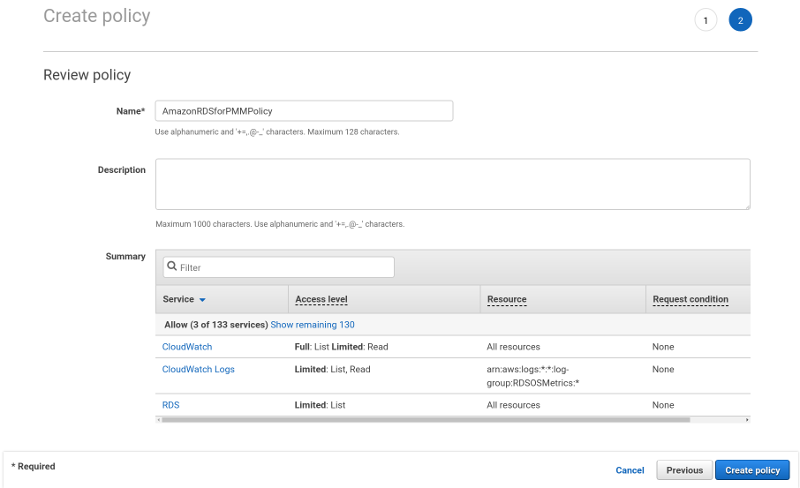This screenshot has width=800, height=488.
Task: Click the magnifier icon in Filter box
Action: coord(172,267)
